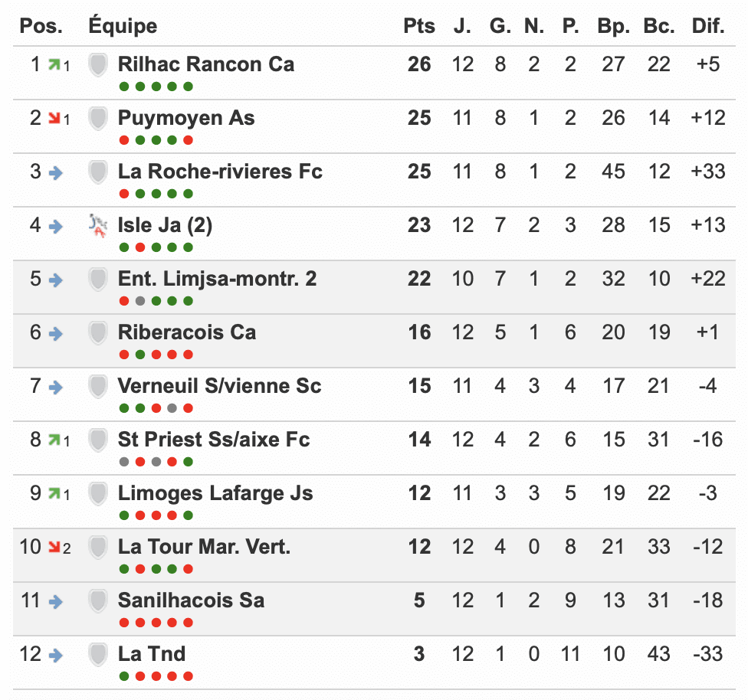
Task: Click the green up arrow for Rilhac Rancon
Action: click(54, 64)
